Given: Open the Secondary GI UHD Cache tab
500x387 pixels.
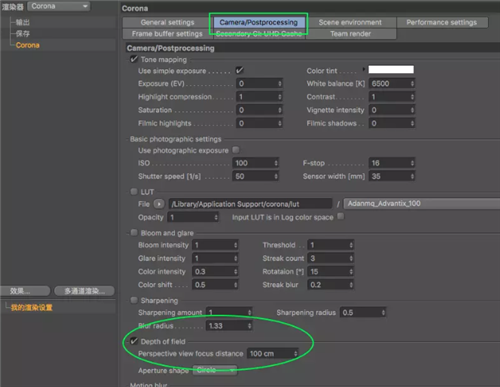Looking at the screenshot, I should (x=259, y=34).
